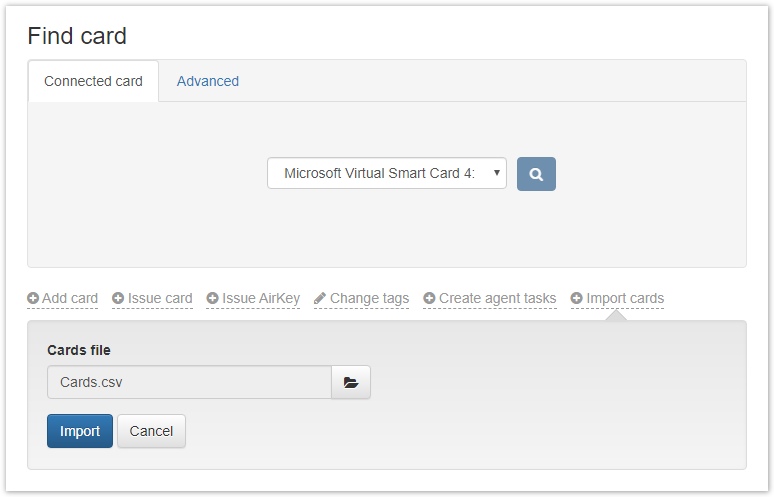Click the plus icon beside Issue card
Image resolution: width=774 pixels, height=497 pixels.
(x=118, y=298)
